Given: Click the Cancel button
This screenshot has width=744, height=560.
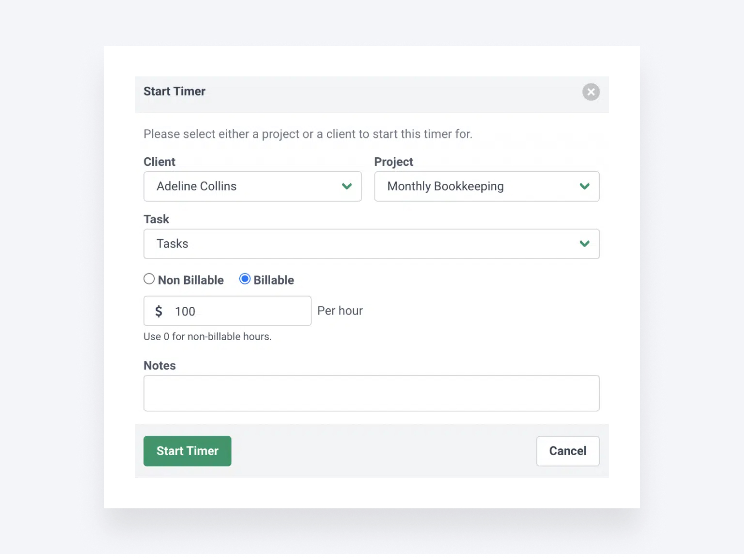Looking at the screenshot, I should (567, 451).
